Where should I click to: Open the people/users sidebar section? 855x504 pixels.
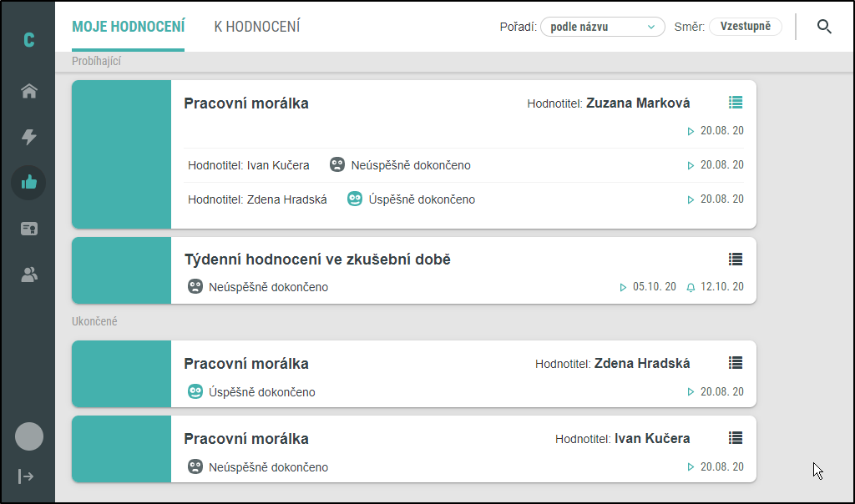(29, 274)
